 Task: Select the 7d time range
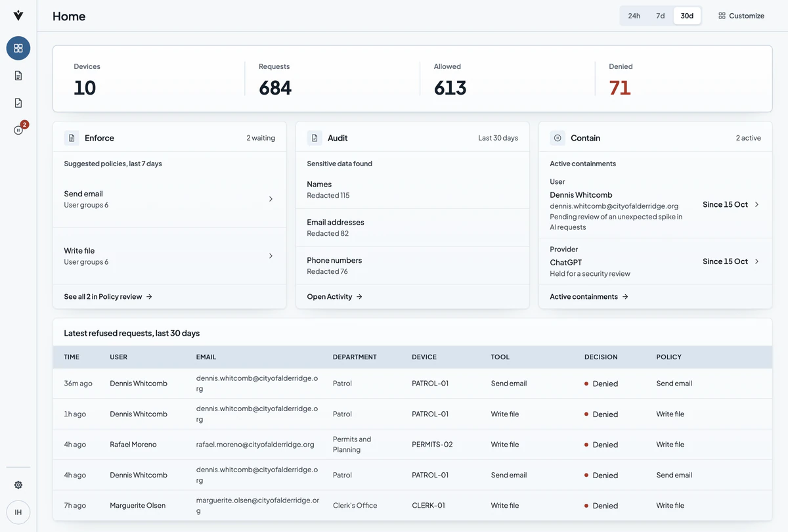click(x=661, y=16)
